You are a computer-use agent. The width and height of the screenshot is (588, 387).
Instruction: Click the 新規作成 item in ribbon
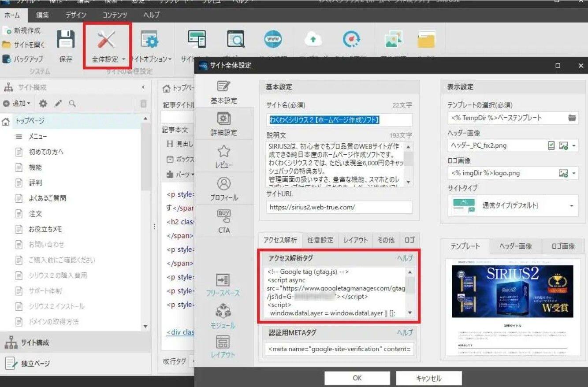point(22,31)
